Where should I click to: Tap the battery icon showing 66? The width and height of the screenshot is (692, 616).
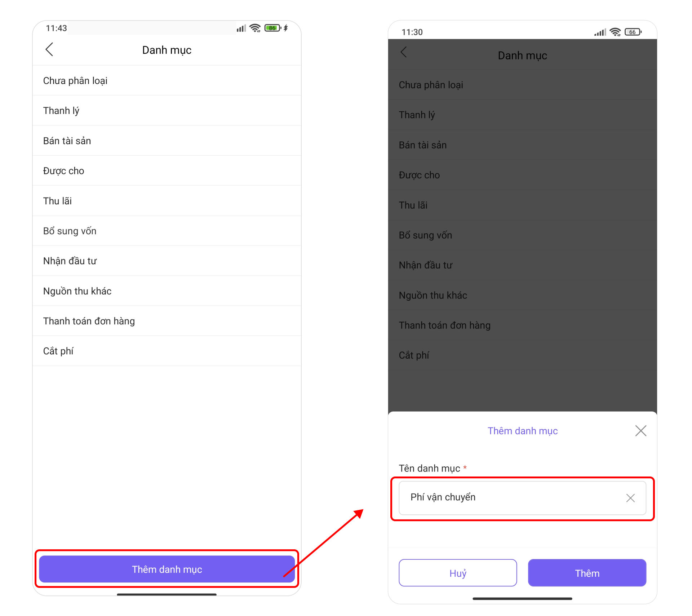click(x=633, y=32)
